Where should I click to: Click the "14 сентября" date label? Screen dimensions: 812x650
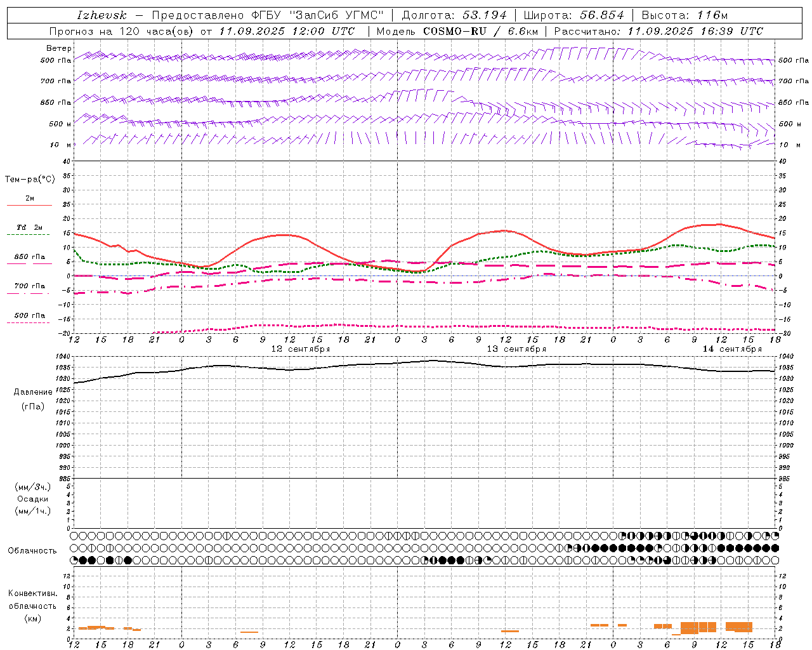point(732,349)
